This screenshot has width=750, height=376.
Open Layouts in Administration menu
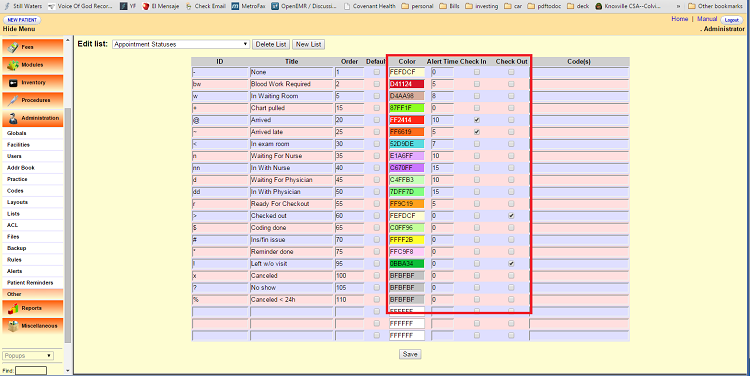pos(17,202)
